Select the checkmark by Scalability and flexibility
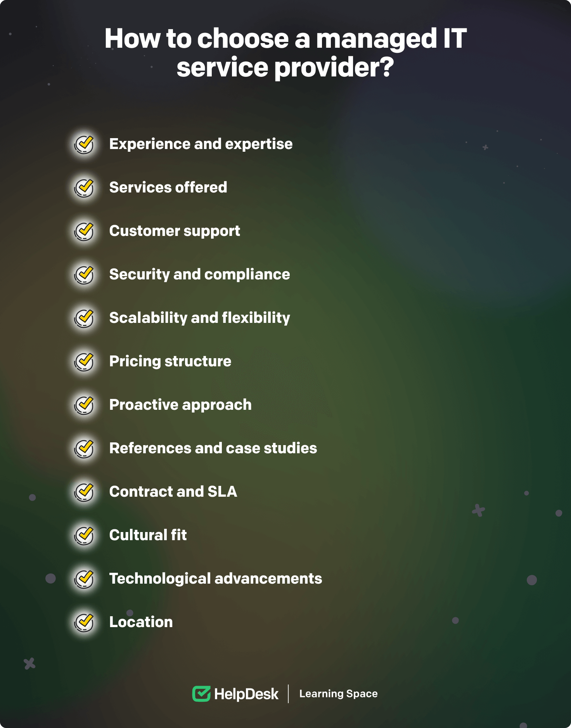Viewport: 571px width, 728px height. click(84, 319)
